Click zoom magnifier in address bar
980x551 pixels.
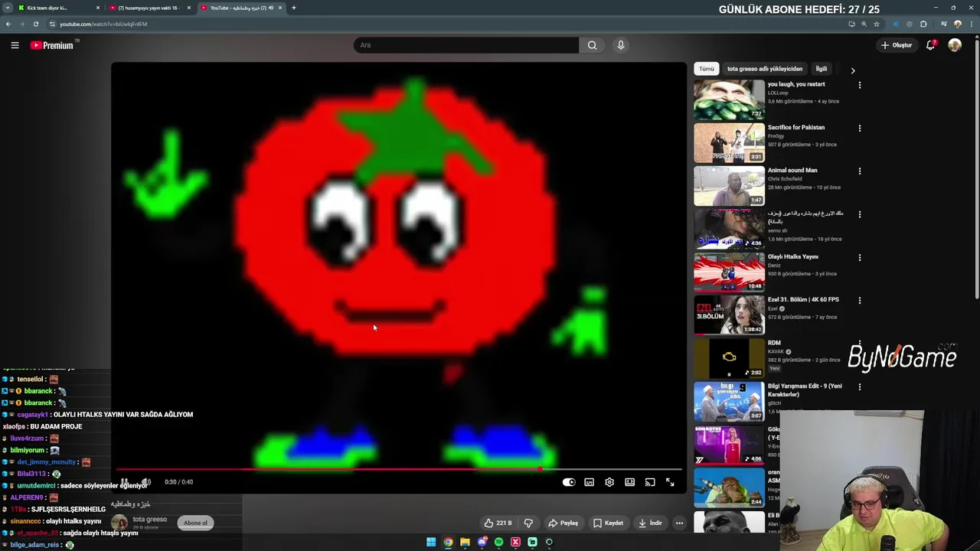pyautogui.click(x=864, y=24)
